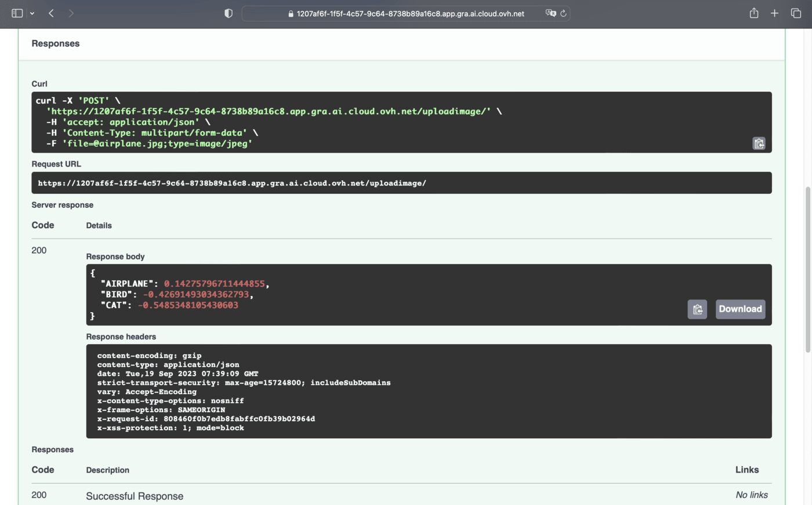Show the tab overview

tap(796, 13)
